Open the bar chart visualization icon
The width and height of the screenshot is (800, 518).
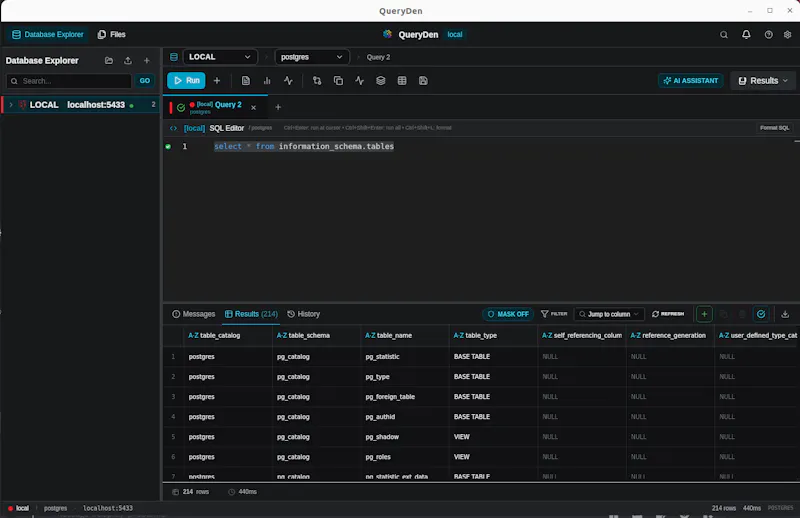267,81
